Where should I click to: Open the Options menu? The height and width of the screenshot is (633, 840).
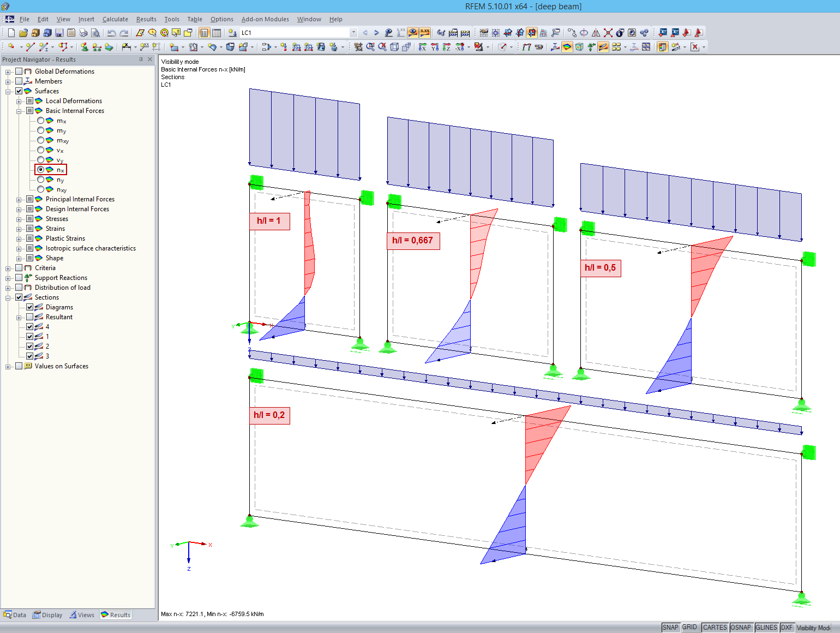click(x=222, y=19)
